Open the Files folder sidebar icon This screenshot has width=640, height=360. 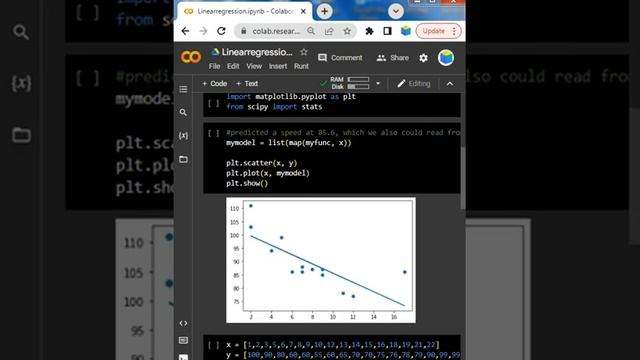click(183, 159)
